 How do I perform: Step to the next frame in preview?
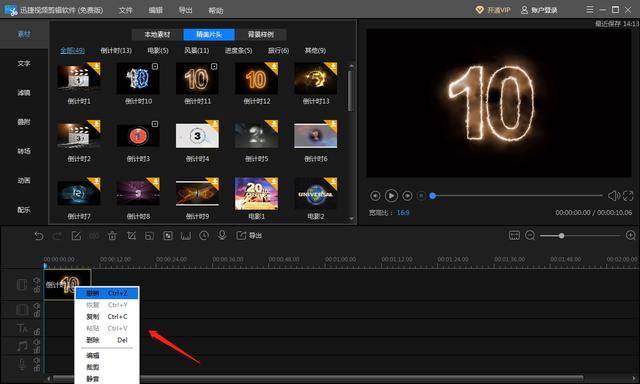(x=407, y=196)
